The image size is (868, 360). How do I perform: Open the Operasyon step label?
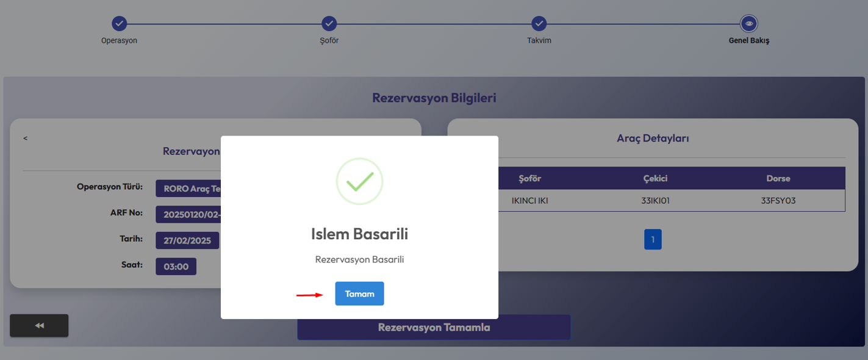click(x=119, y=41)
